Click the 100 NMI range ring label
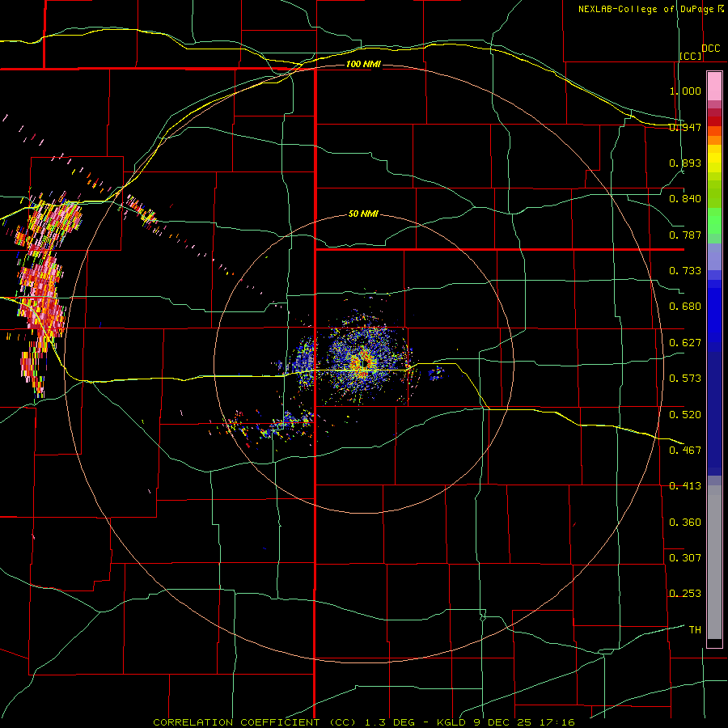 363,64
